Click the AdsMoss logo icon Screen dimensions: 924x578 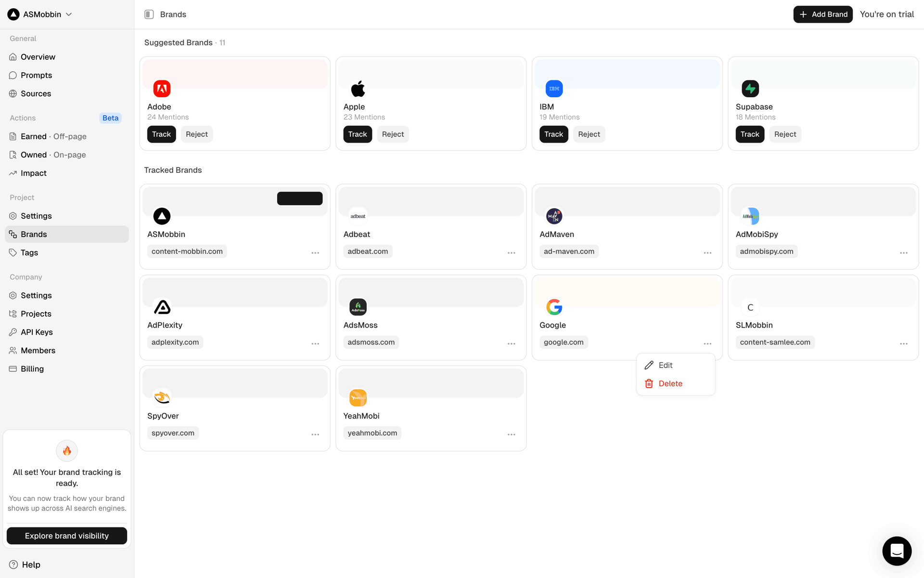(x=358, y=307)
